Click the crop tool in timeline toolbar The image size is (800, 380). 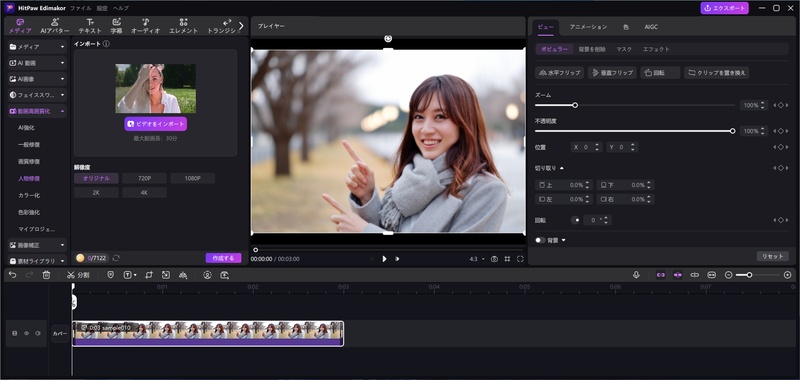pyautogui.click(x=149, y=275)
